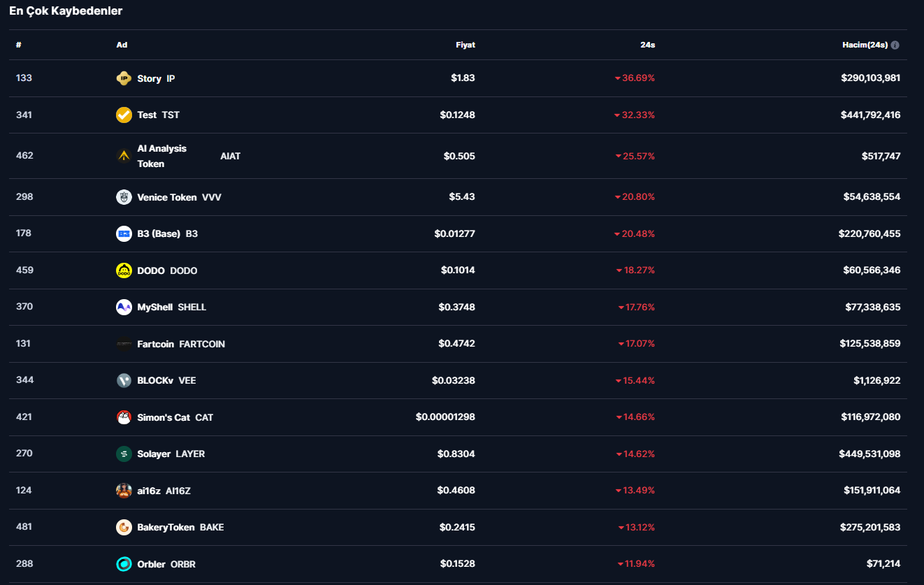Open the BLOCKv VEE coin page

(166, 380)
